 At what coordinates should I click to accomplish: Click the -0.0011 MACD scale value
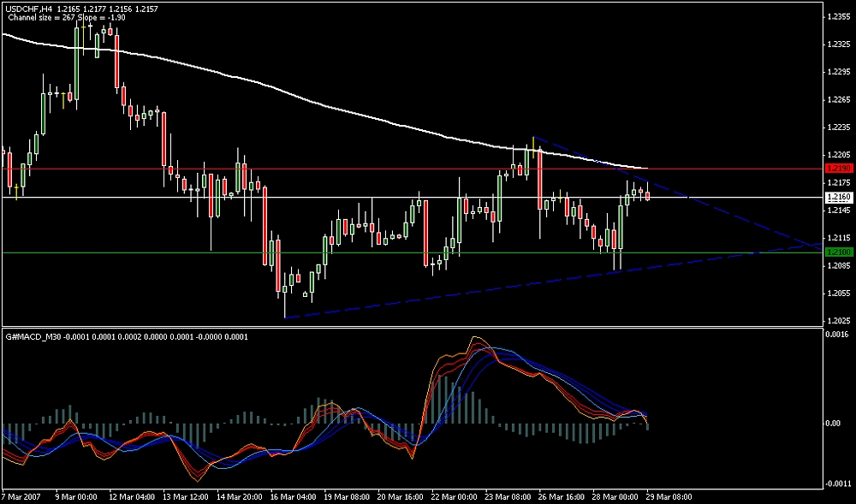pos(835,483)
